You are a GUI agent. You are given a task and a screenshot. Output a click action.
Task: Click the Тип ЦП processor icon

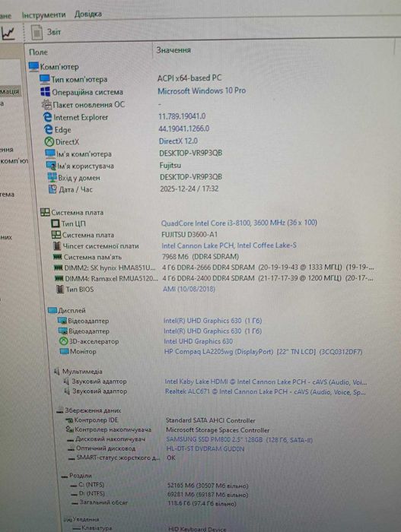(55, 223)
